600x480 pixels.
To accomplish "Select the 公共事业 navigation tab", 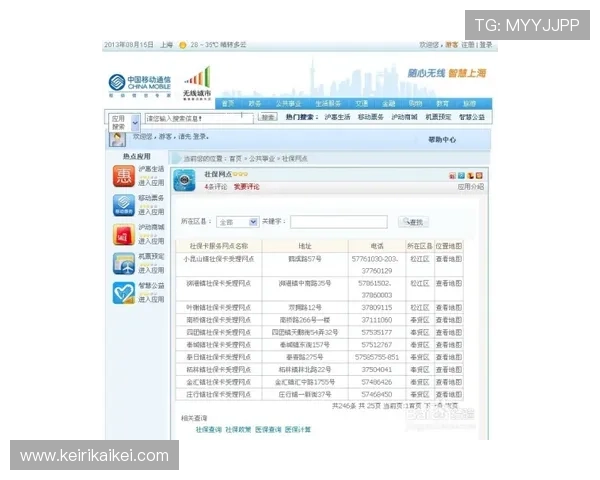I will coord(288,103).
